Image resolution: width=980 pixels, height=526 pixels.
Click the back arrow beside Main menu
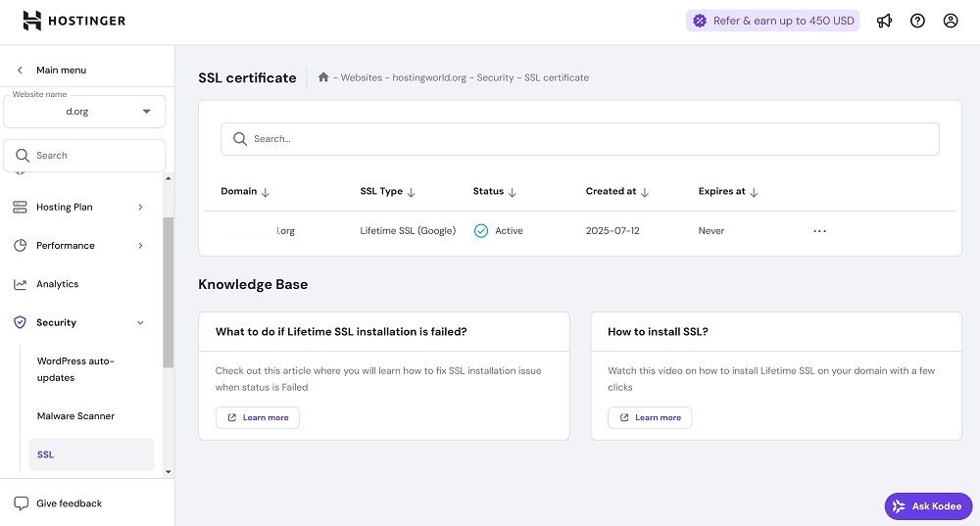20,70
